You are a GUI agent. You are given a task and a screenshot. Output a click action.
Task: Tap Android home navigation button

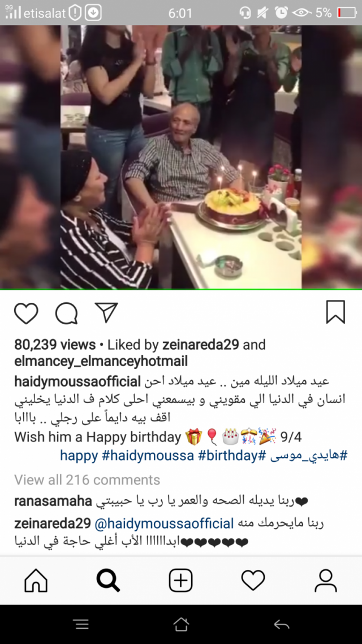(181, 625)
